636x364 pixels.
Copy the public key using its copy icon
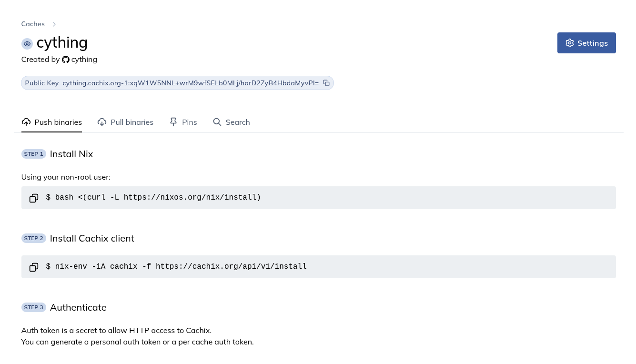[x=326, y=83]
